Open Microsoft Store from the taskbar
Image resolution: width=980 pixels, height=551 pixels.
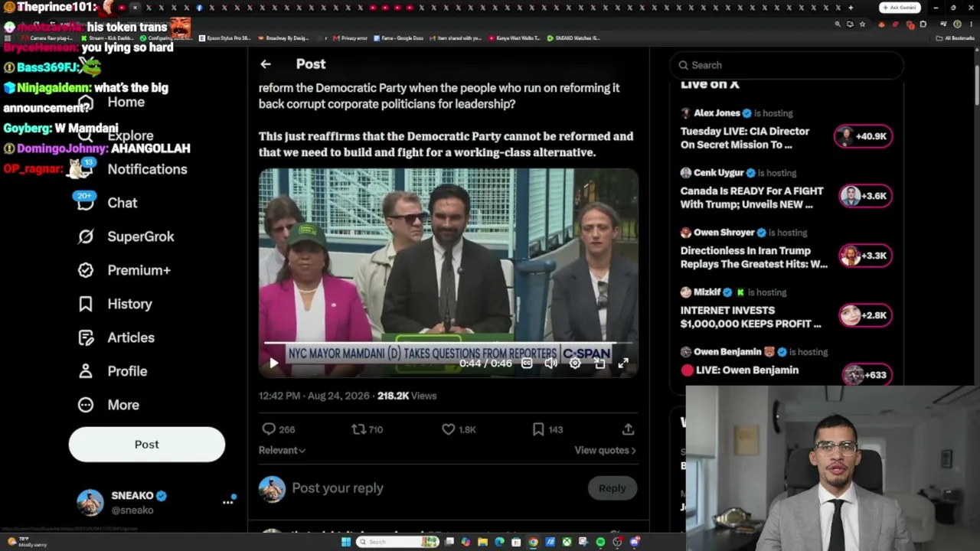point(516,542)
